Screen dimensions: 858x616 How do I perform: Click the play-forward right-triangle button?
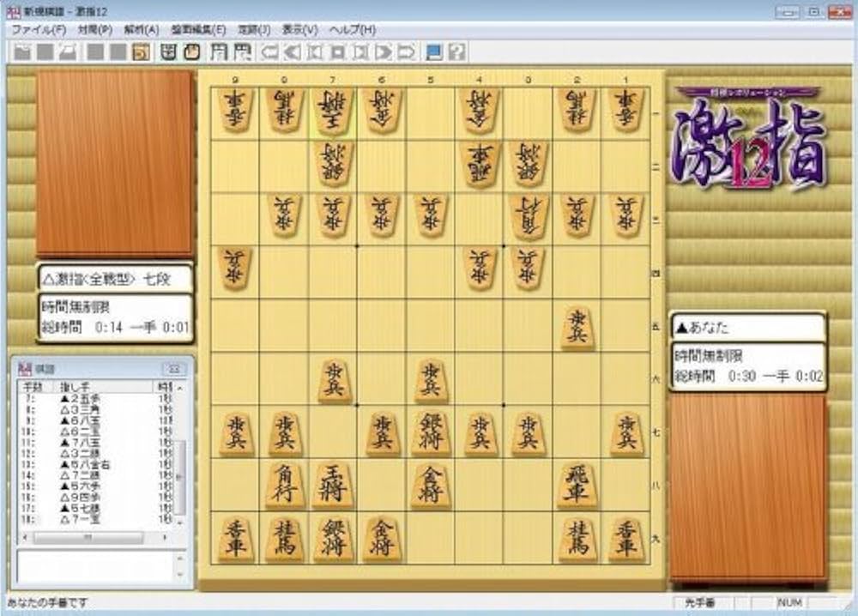(383, 52)
